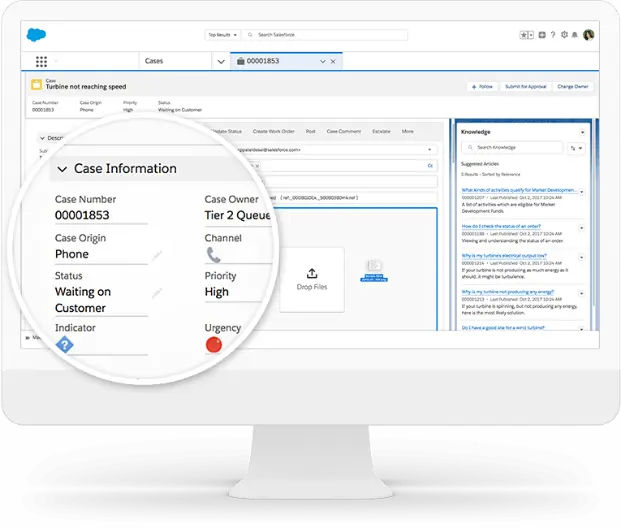
Task: Click the 00001853 value in Case Information
Action: 82,215
